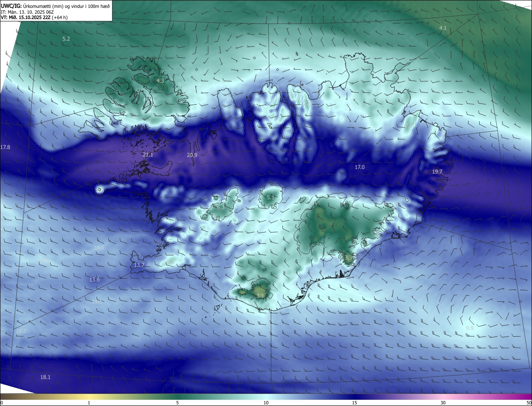This screenshot has height=406, width=532.
Task: Click the 19.7 value near the east coast
Action: tap(437, 171)
